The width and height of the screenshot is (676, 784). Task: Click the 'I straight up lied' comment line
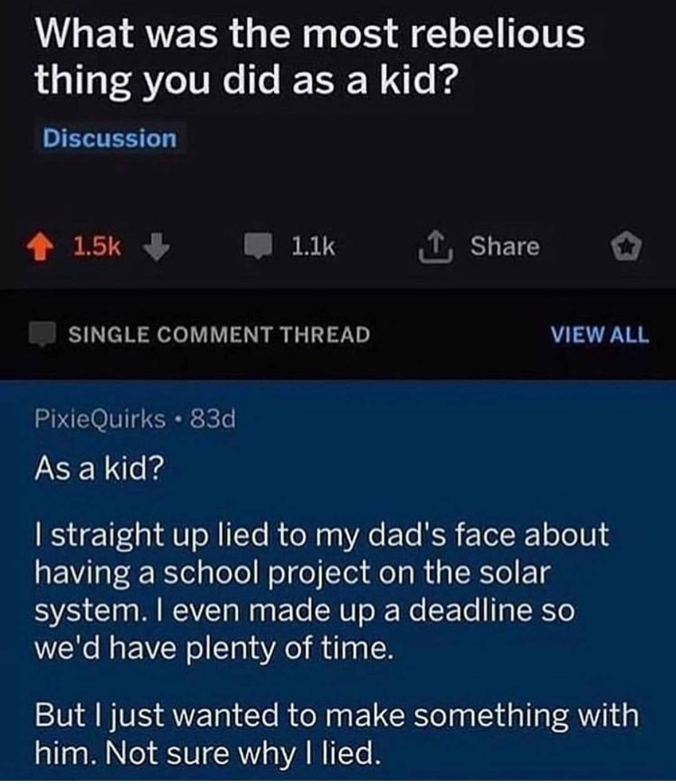tap(320, 535)
